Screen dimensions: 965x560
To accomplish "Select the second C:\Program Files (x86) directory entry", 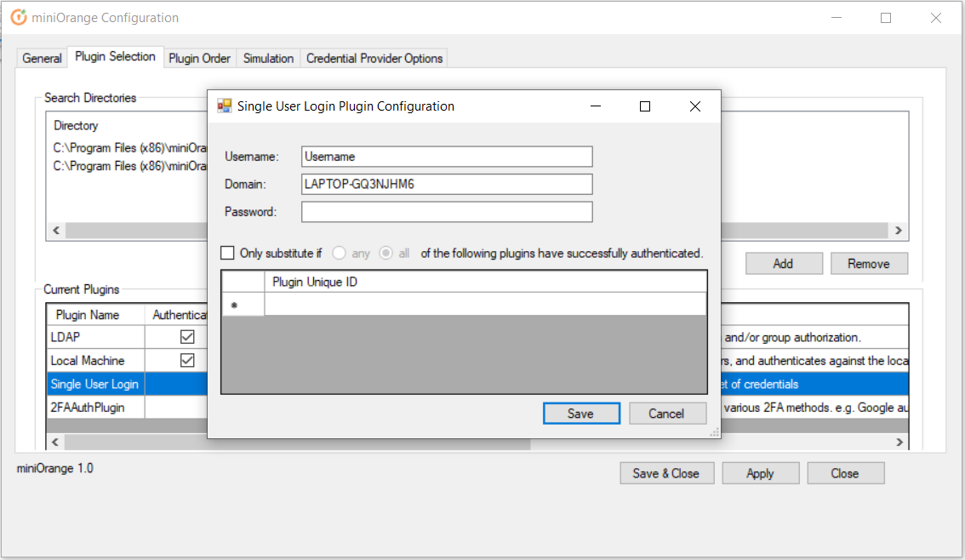I will [x=130, y=166].
